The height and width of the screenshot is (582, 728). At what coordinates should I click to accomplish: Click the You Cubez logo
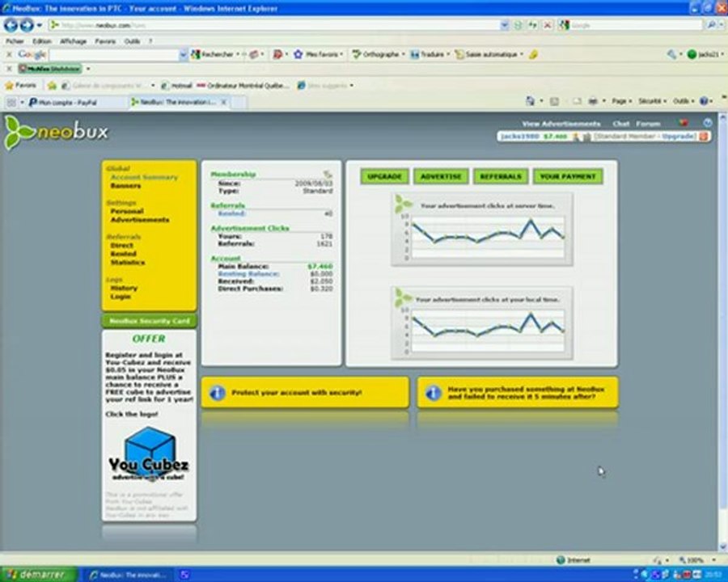coord(149,454)
